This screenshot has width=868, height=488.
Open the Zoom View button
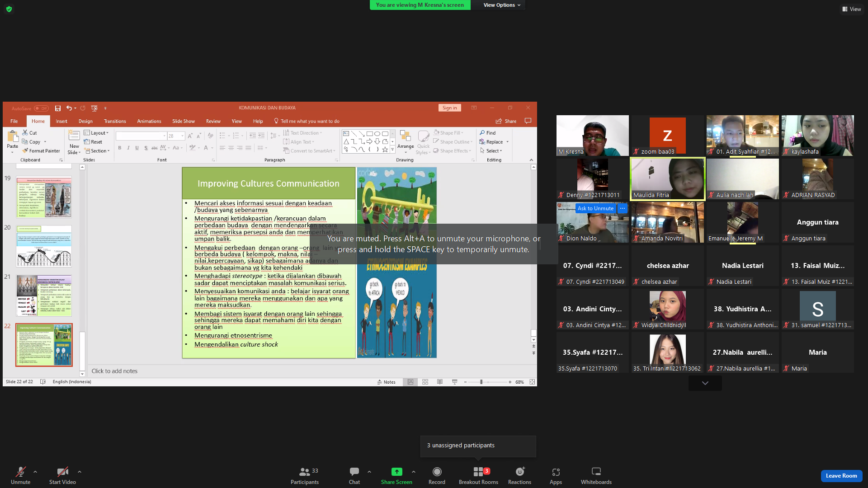[x=851, y=9]
